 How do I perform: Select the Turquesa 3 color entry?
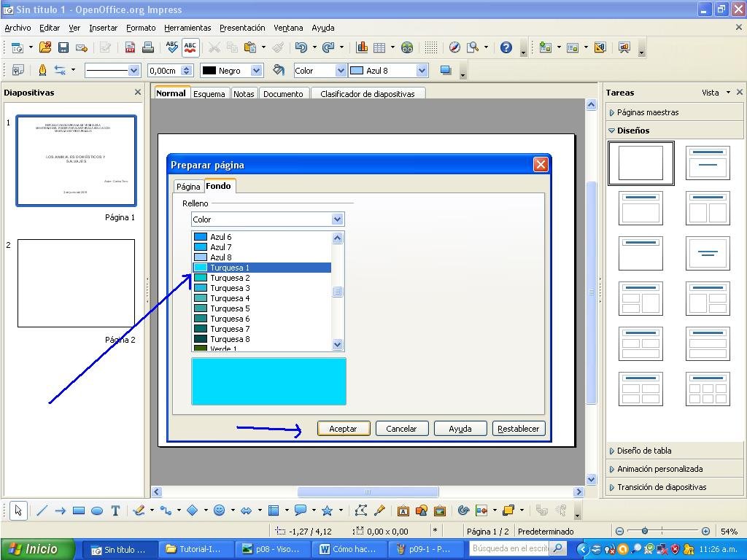click(262, 288)
